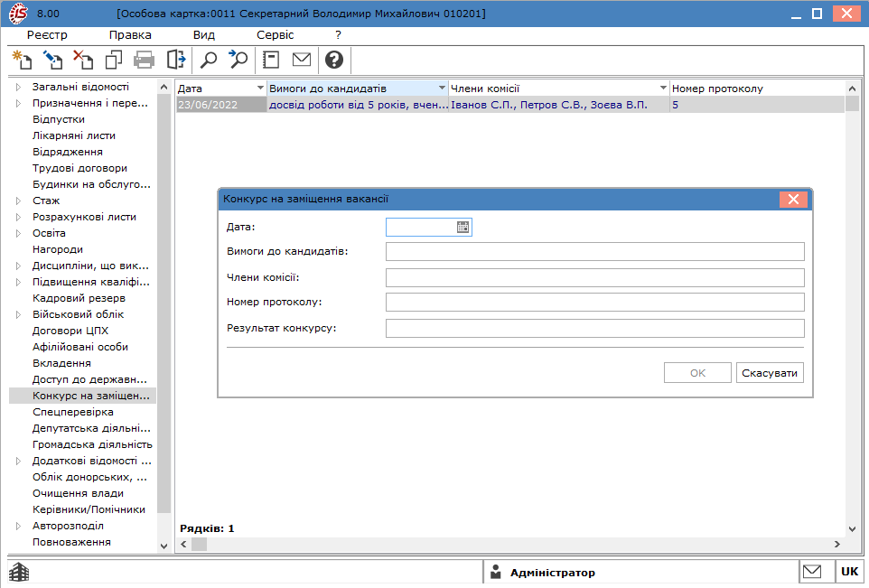This screenshot has height=588, width=869.
Task: Select Договори ЦПХ in the tree
Action: [x=70, y=331]
